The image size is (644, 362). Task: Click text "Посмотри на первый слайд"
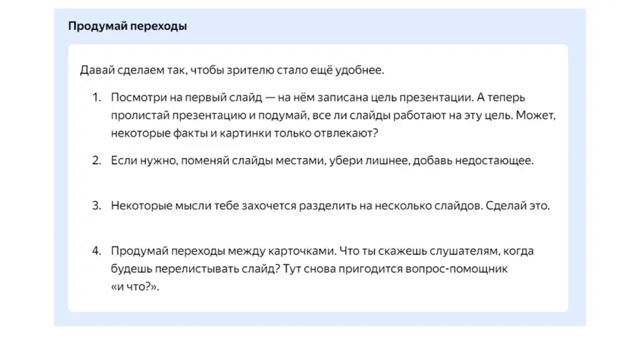click(x=186, y=98)
